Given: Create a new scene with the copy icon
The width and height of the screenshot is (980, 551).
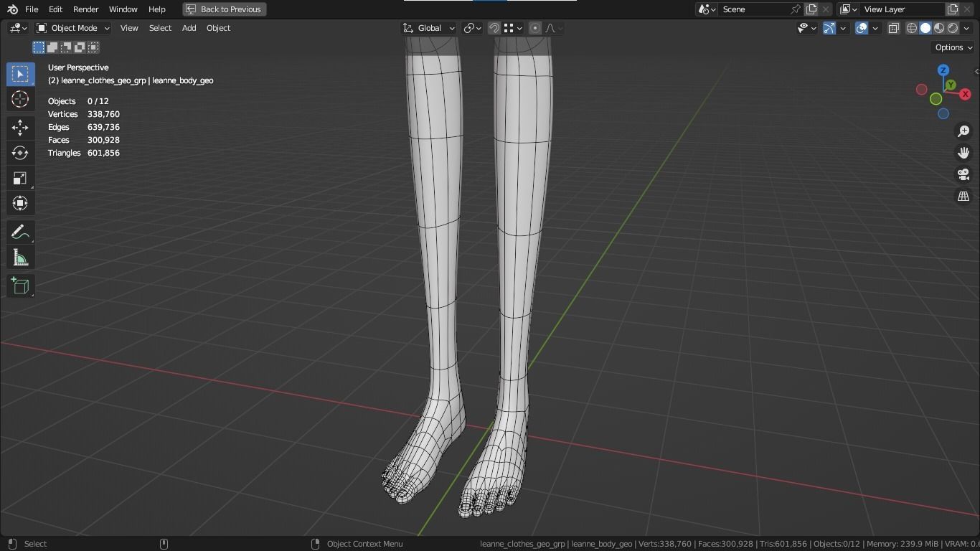Looking at the screenshot, I should [x=811, y=9].
